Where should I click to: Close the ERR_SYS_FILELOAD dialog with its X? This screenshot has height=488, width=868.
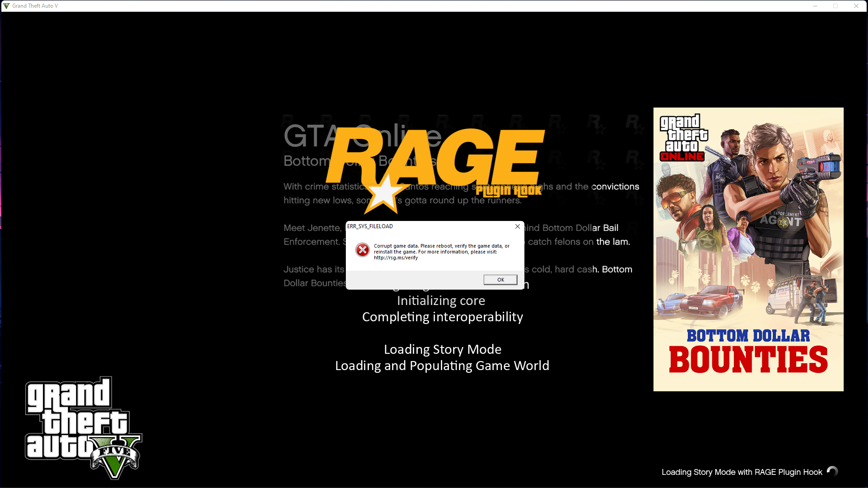[x=517, y=226]
